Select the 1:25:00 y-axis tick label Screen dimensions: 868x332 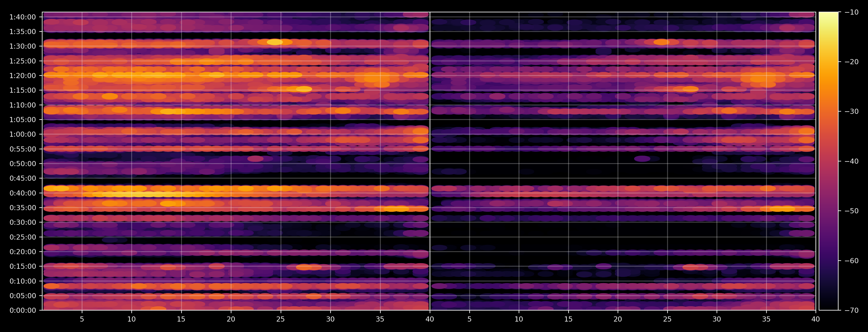(23, 61)
